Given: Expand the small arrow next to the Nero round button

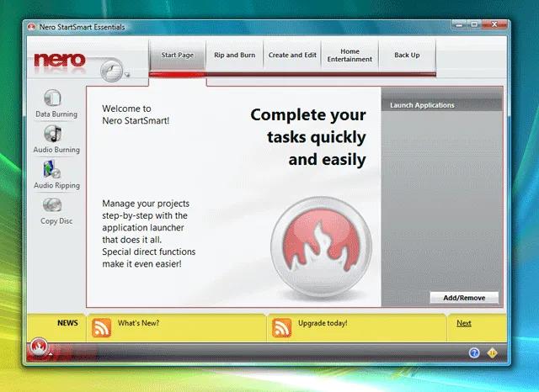Looking at the screenshot, I should [127, 75].
